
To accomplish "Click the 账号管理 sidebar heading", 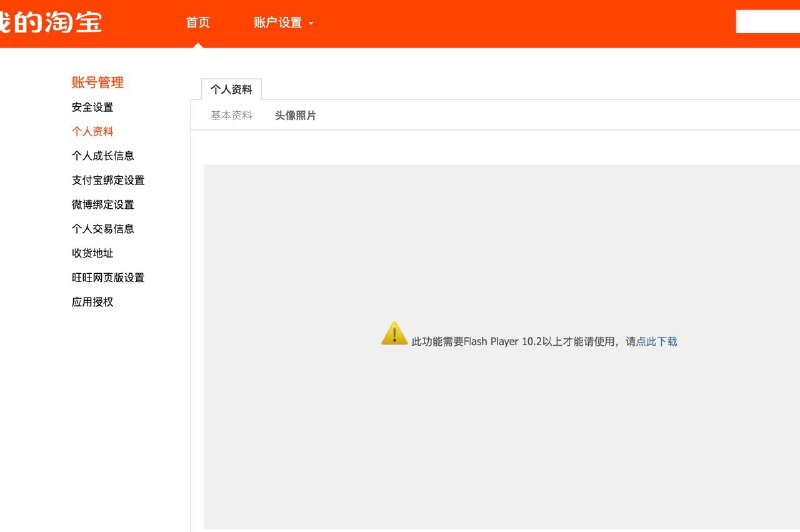I will tap(97, 82).
